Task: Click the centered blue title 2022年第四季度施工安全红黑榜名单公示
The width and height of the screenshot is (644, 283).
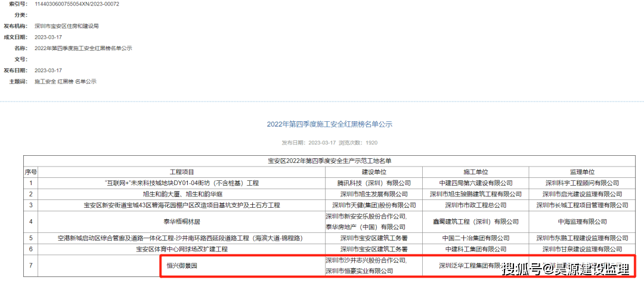Action: pos(329,124)
